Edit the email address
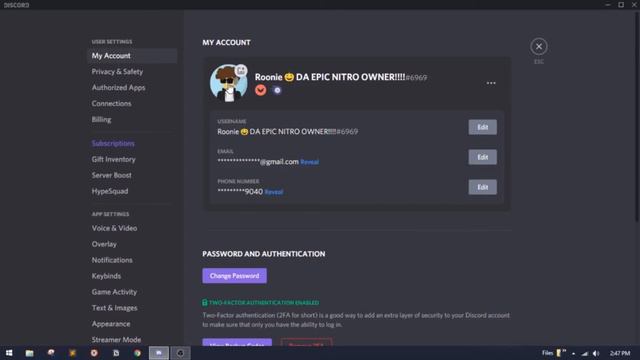The width and height of the screenshot is (640, 360). (x=482, y=157)
